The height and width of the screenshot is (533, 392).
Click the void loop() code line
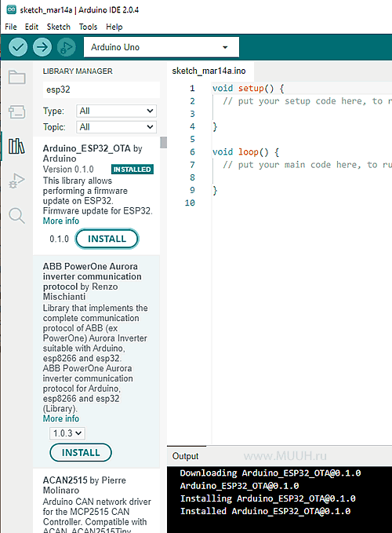pos(245,152)
